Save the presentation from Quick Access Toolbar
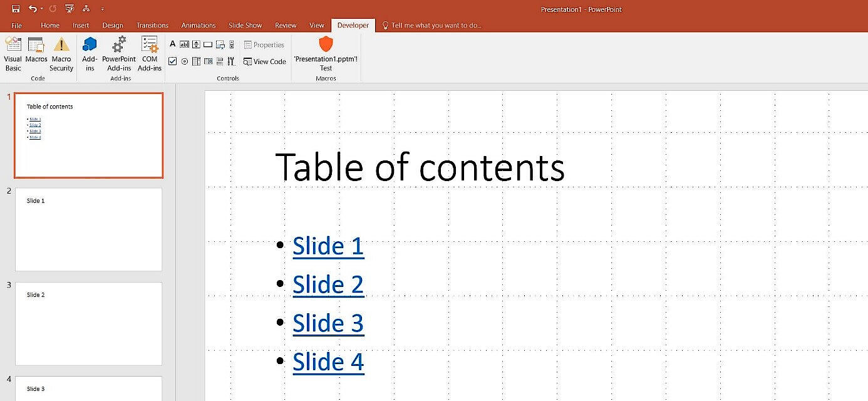The image size is (868, 401). tap(14, 8)
